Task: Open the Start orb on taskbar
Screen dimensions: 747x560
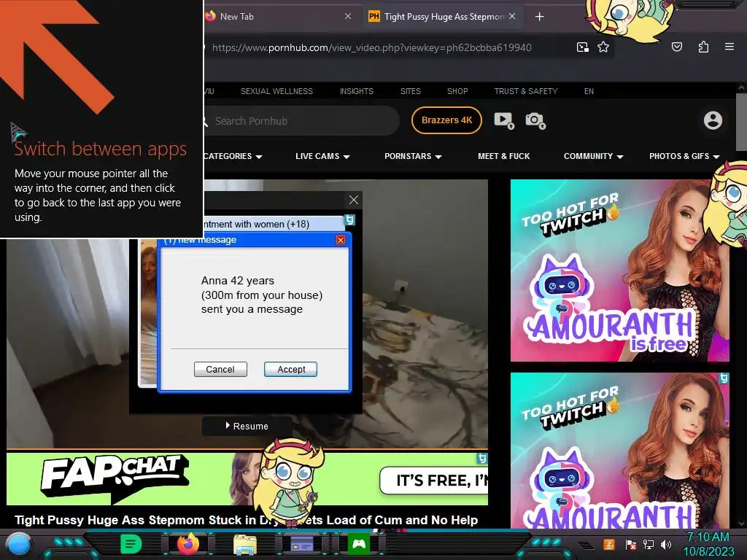Action: click(x=19, y=544)
